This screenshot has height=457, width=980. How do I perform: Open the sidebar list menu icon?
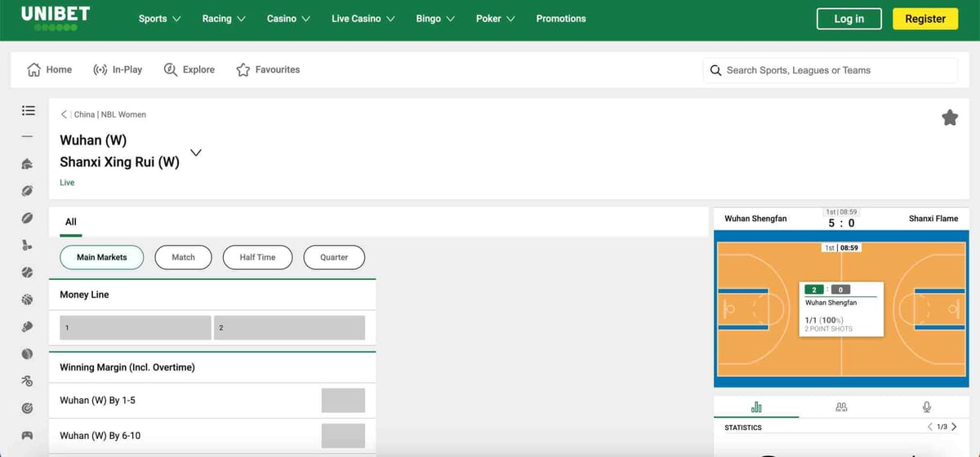point(28,110)
